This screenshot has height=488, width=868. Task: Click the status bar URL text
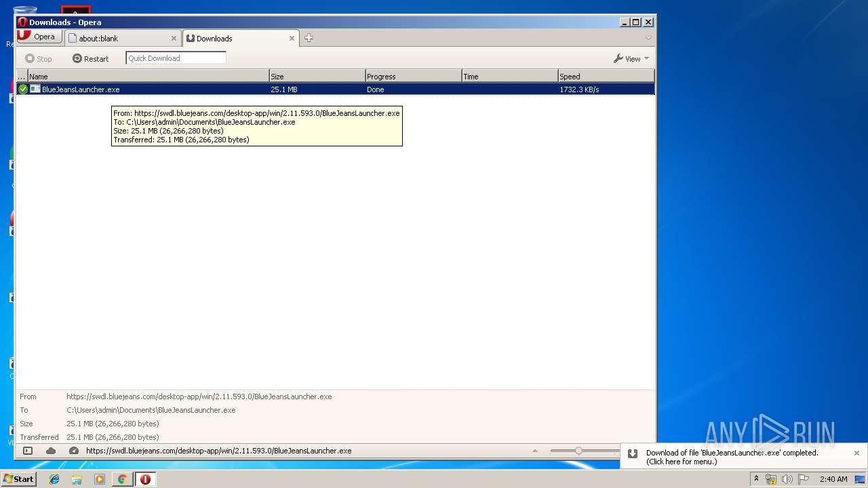tap(218, 451)
